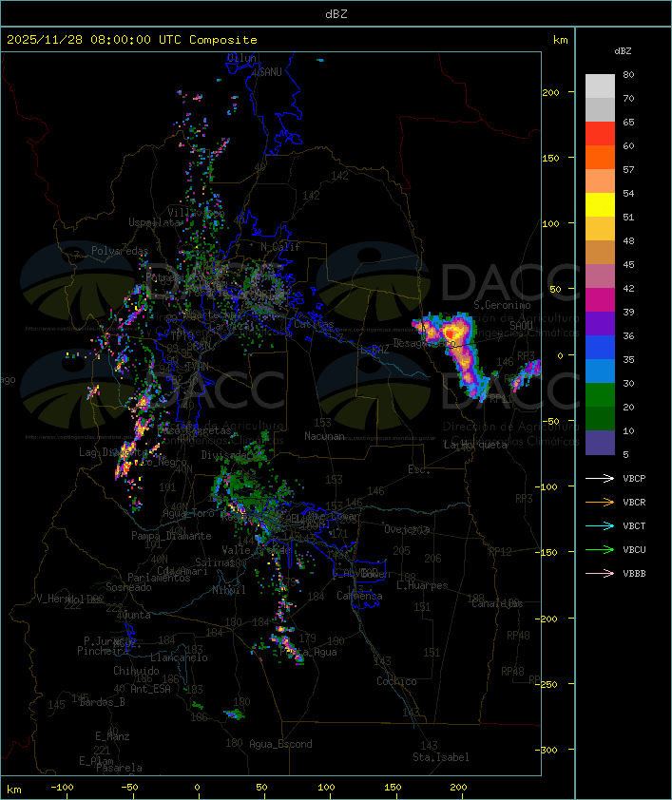Click the green VBCU arrow icon

pos(600,549)
